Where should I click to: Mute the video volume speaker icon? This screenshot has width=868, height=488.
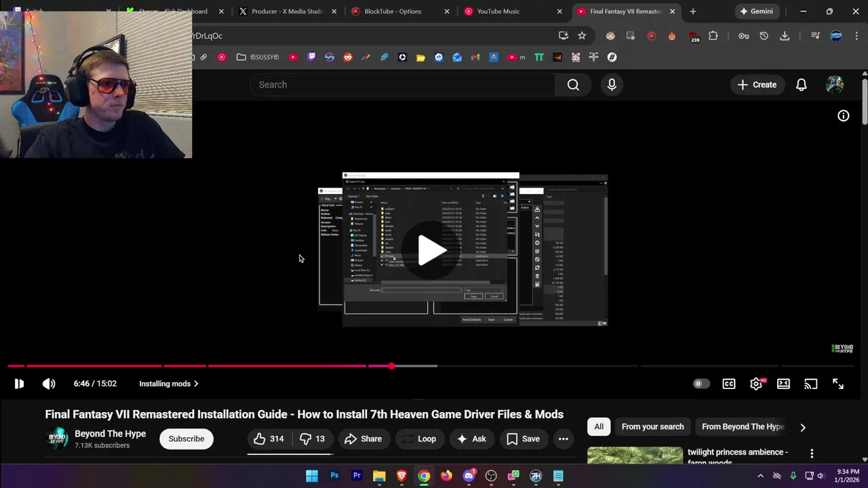point(49,384)
